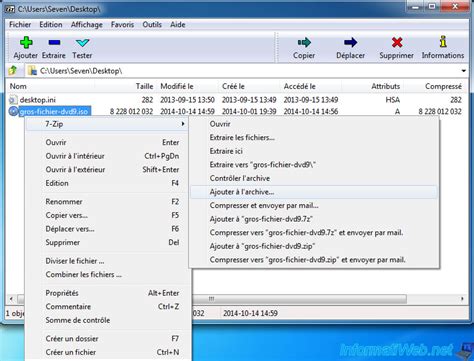Image resolution: width=474 pixels, height=361 pixels.
Task: Click the Déplacer arrow icon
Action: point(350,42)
